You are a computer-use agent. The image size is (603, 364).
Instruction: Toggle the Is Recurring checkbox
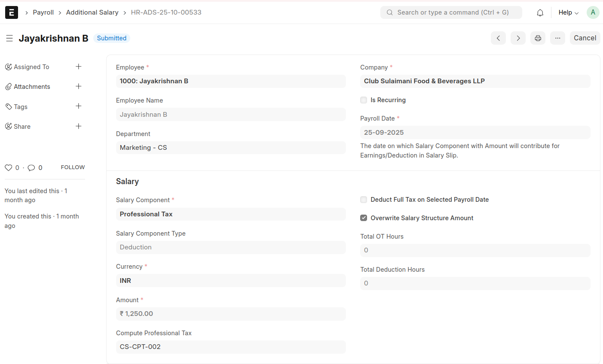coord(364,100)
